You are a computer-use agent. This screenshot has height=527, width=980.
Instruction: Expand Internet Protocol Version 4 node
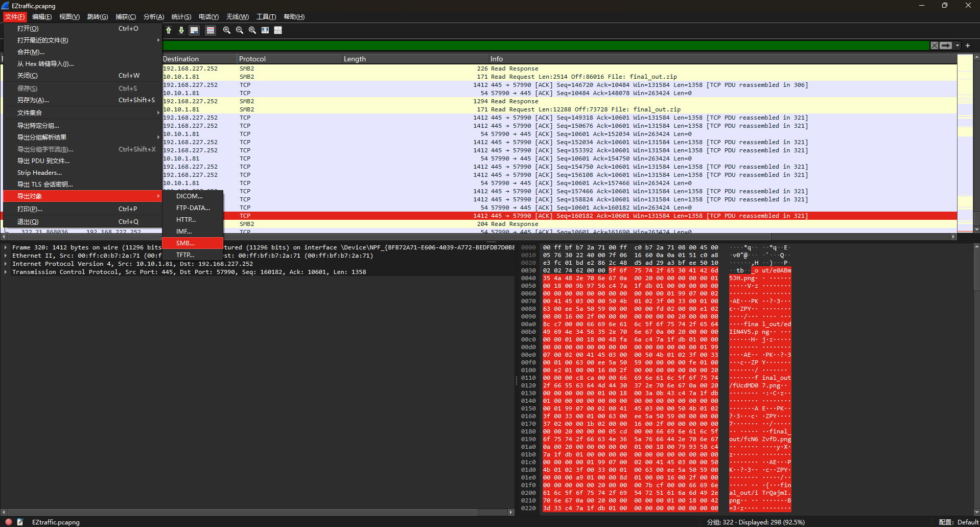6,264
